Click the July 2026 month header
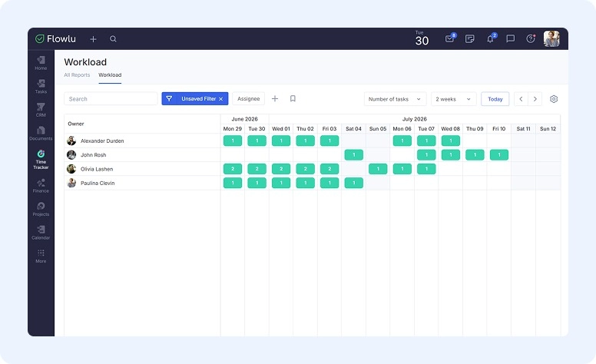Viewport: 596px width, 364px height. (x=414, y=119)
